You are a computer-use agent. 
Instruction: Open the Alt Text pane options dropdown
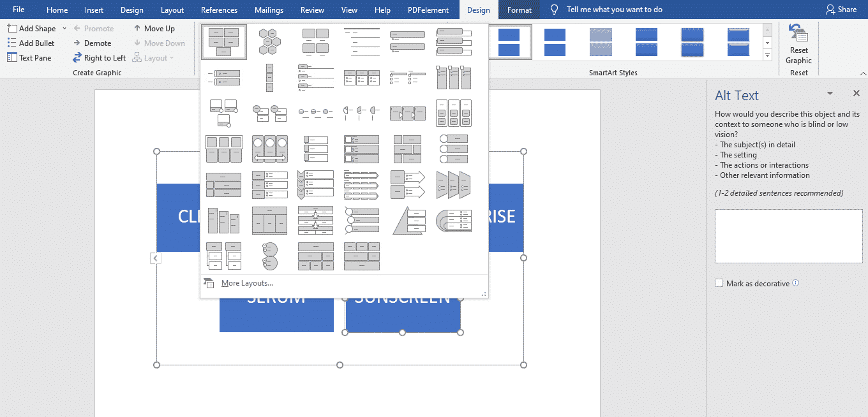tap(830, 92)
